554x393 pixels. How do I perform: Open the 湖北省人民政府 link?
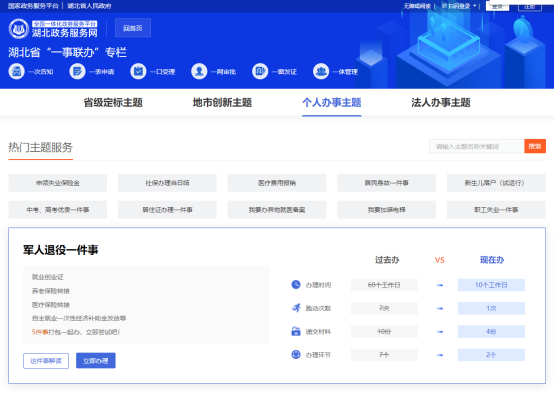coord(89,6)
